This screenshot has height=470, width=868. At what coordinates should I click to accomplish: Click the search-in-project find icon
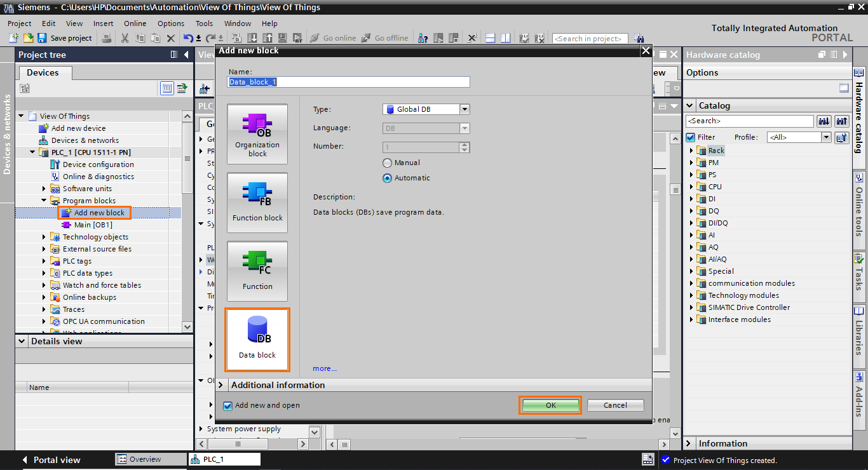tap(639, 38)
